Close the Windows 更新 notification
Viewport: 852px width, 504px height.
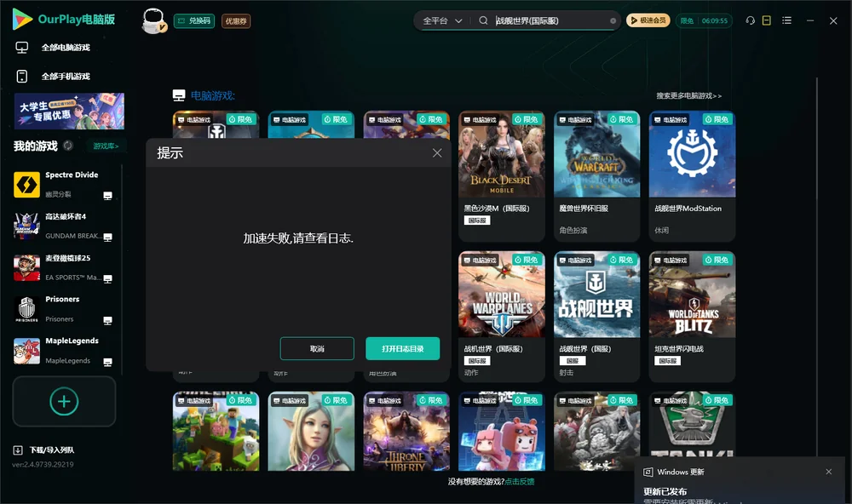[829, 472]
